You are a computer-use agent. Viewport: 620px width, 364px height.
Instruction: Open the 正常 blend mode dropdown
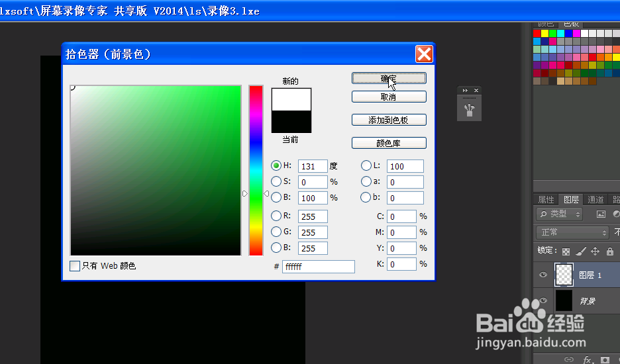pos(572,232)
